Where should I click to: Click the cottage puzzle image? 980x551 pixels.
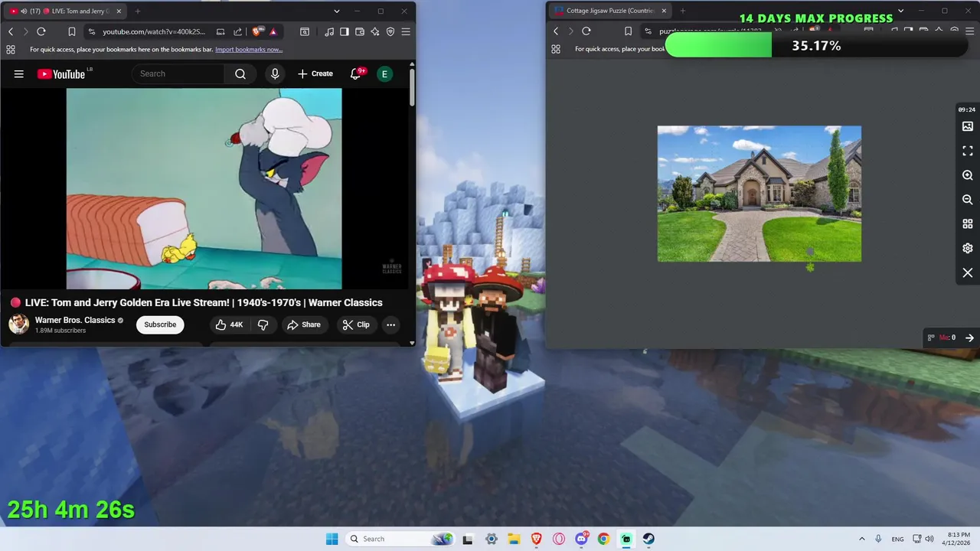pyautogui.click(x=759, y=194)
